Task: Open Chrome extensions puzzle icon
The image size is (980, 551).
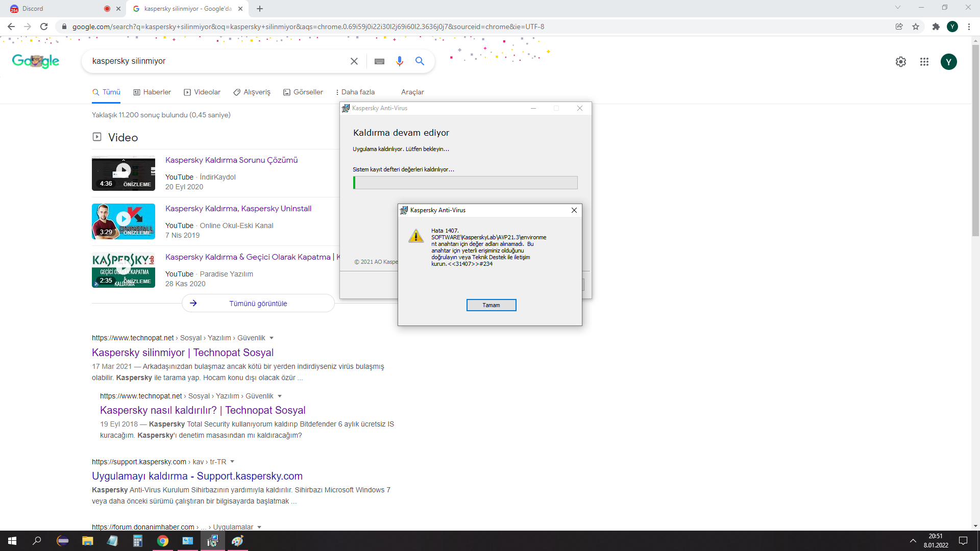Action: [x=936, y=27]
